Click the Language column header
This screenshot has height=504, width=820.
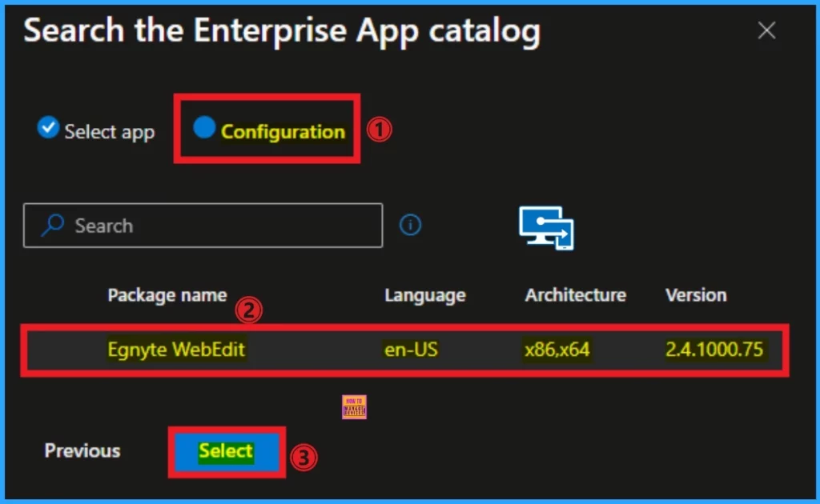[x=425, y=296]
